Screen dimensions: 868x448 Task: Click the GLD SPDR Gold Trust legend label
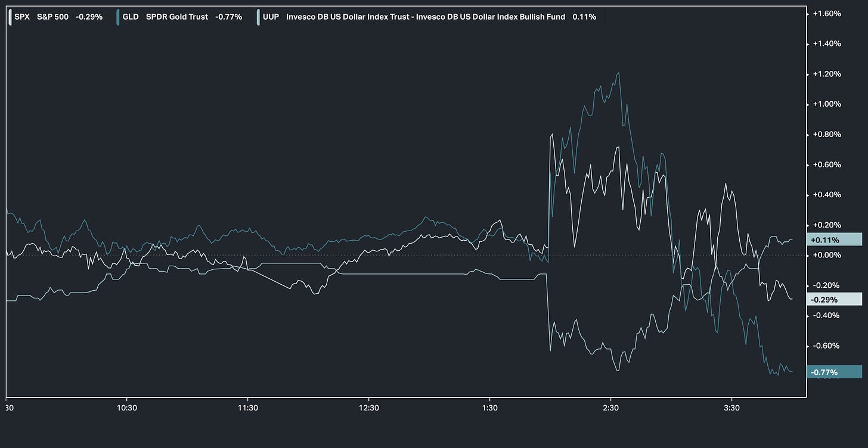[x=182, y=17]
